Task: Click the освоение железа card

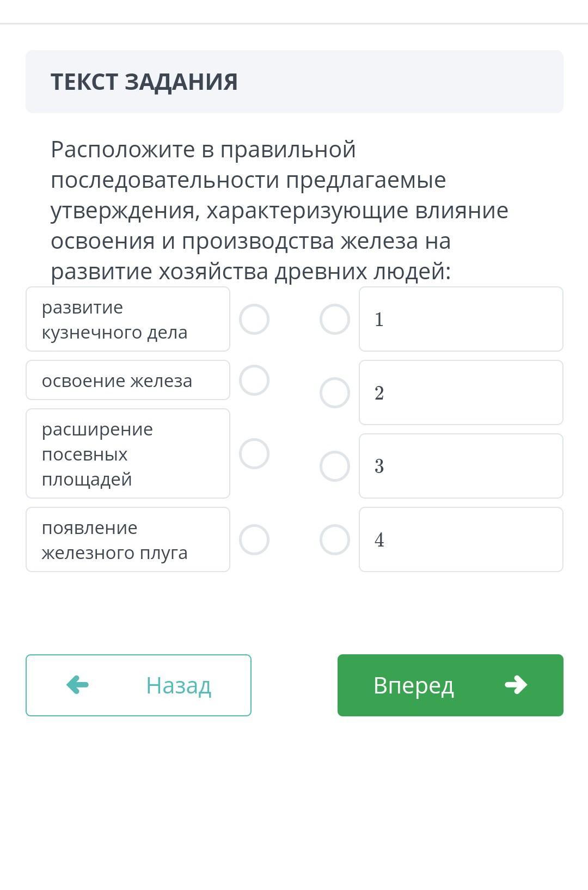Action: (128, 380)
